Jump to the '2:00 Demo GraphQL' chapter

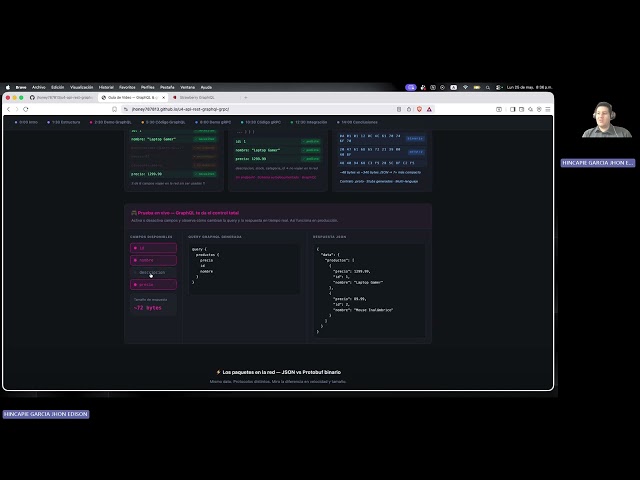point(111,122)
